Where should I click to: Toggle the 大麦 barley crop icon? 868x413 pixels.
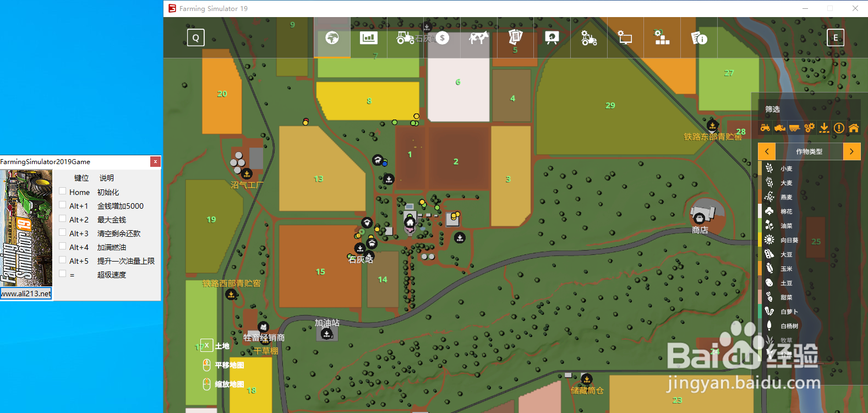(x=769, y=182)
